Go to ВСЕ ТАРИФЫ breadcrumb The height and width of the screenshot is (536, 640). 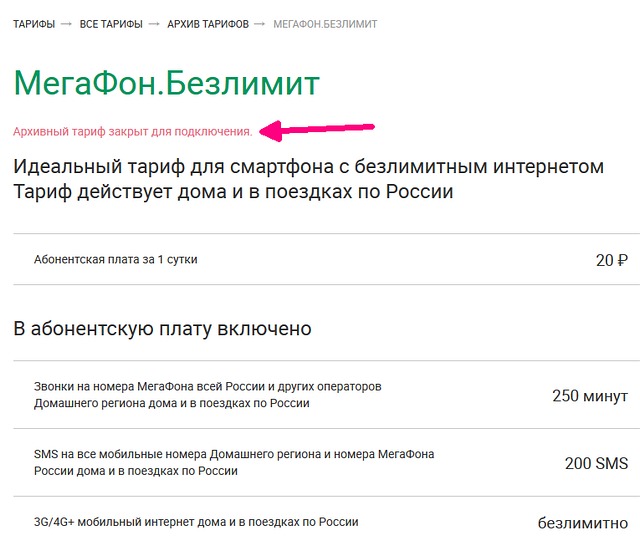coord(111,24)
